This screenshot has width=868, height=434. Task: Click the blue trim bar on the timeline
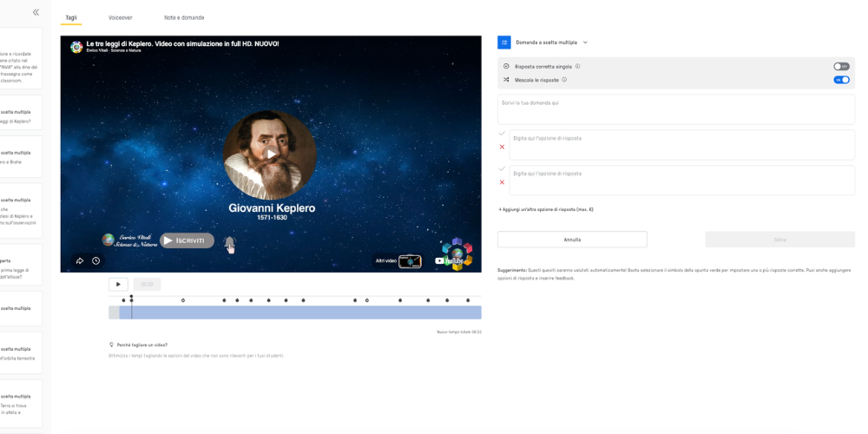pyautogui.click(x=300, y=312)
